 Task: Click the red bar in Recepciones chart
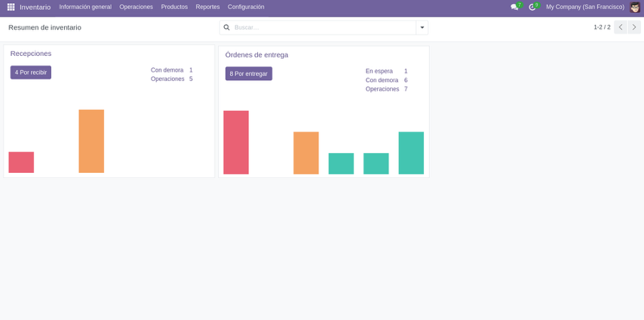[21, 162]
